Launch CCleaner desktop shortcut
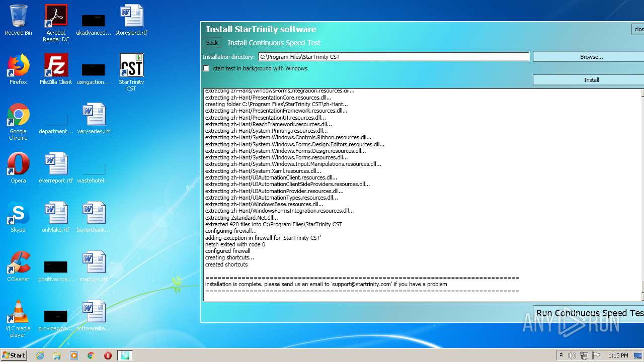This screenshot has height=362, width=644. click(x=18, y=266)
